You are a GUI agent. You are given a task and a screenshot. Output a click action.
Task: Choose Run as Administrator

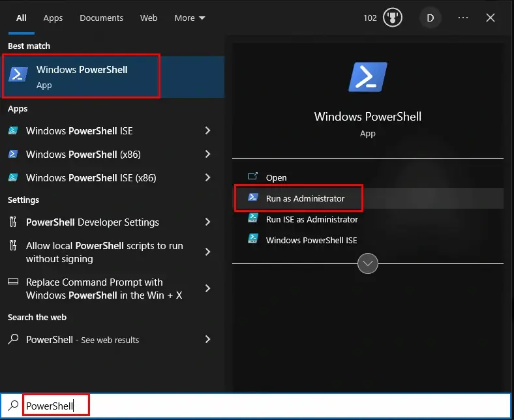(305, 198)
